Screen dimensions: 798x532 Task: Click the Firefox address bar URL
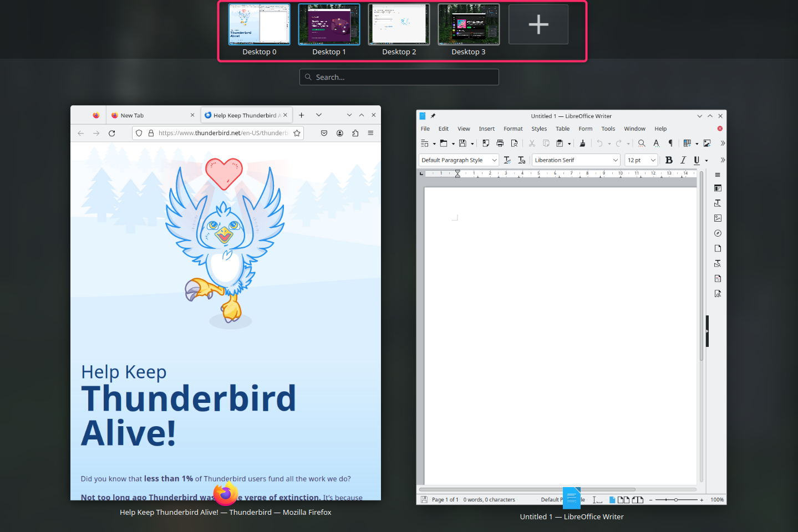click(x=223, y=133)
